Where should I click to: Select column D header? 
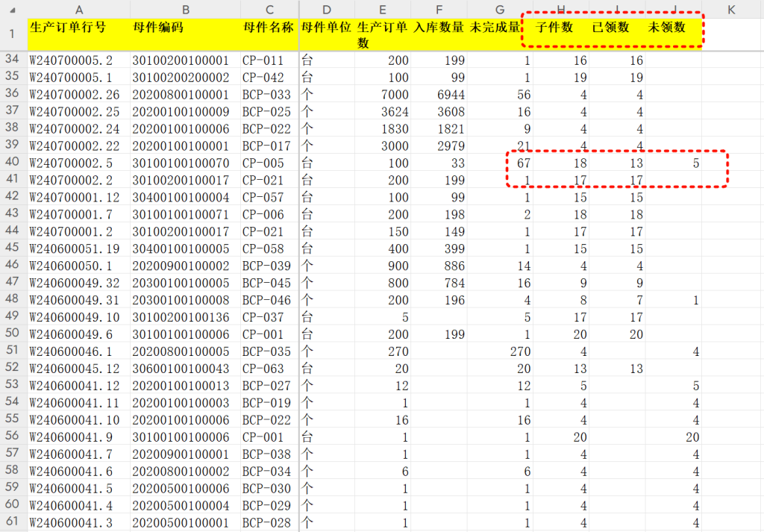coord(327,10)
